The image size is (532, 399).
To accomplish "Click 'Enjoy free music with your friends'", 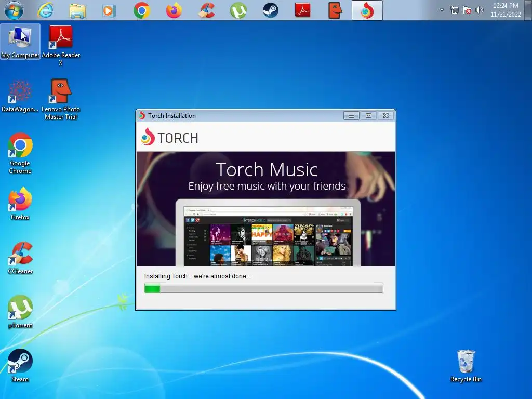I will click(267, 187).
